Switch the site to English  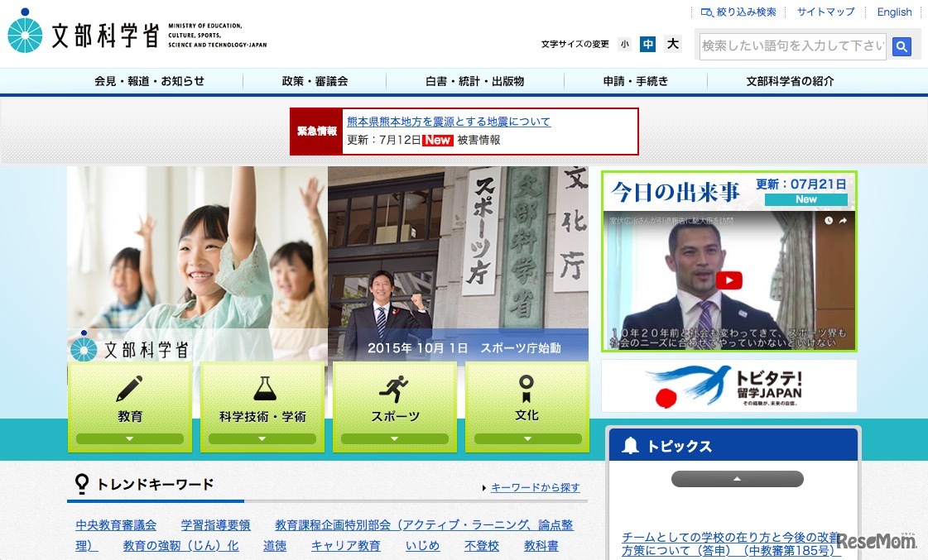(894, 12)
